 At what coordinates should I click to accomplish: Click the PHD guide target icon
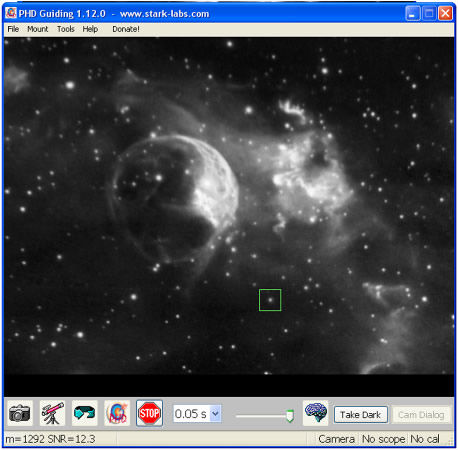pos(117,414)
